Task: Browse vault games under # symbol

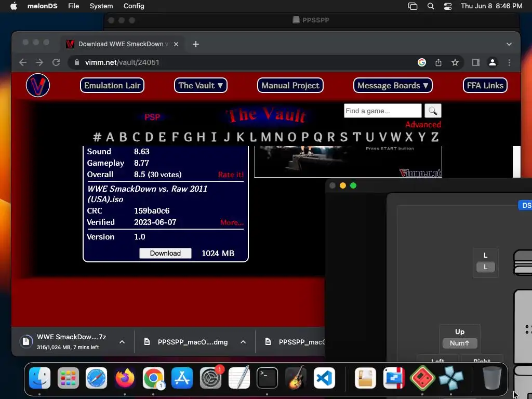Action: point(97,137)
